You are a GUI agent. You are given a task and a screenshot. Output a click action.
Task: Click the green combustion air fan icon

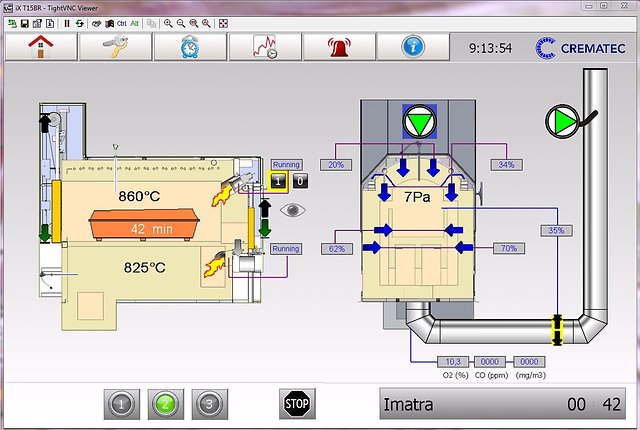click(x=420, y=121)
